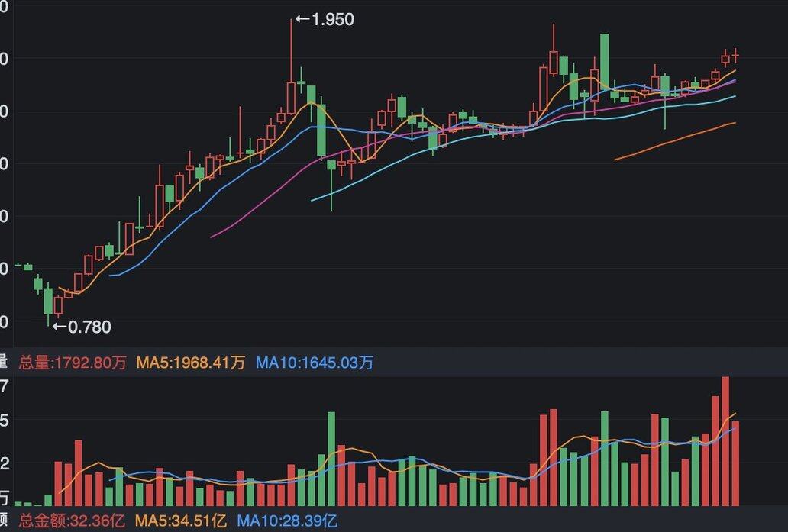Select the green candlestick bottoming at 0.780
The height and width of the screenshot is (532, 788).
click(x=48, y=300)
